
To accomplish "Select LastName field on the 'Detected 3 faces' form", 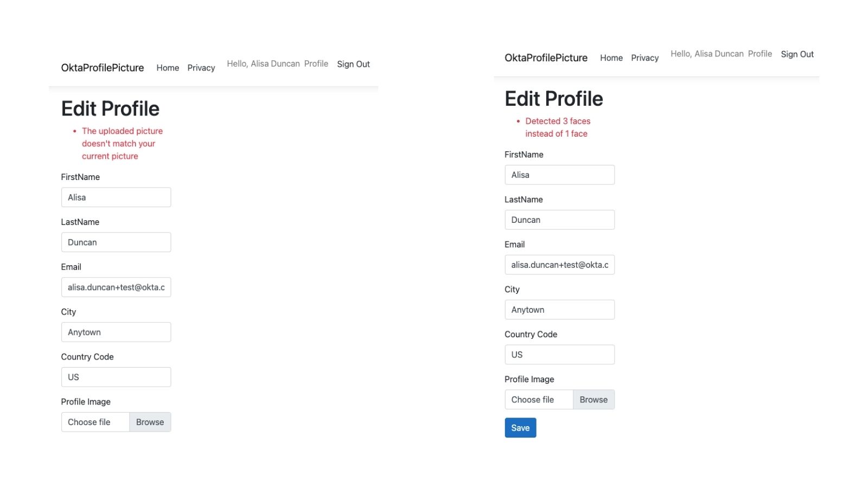I will (x=559, y=220).
